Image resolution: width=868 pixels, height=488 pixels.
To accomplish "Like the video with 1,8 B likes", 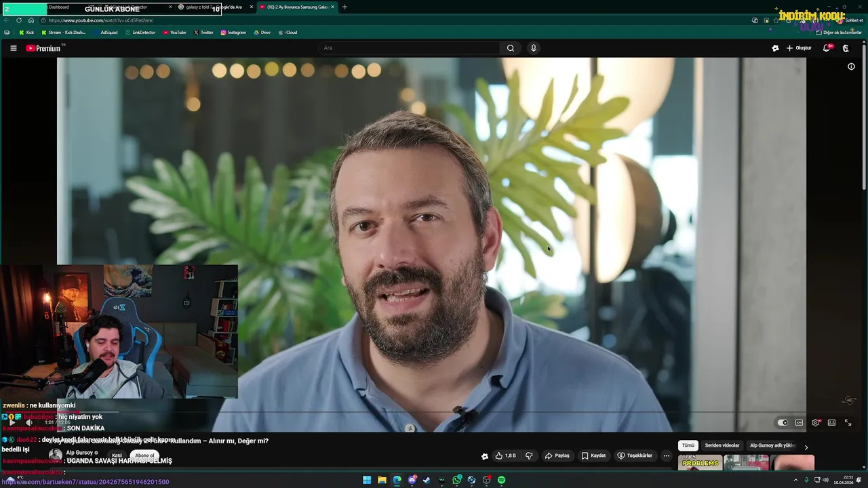I will tap(506, 455).
